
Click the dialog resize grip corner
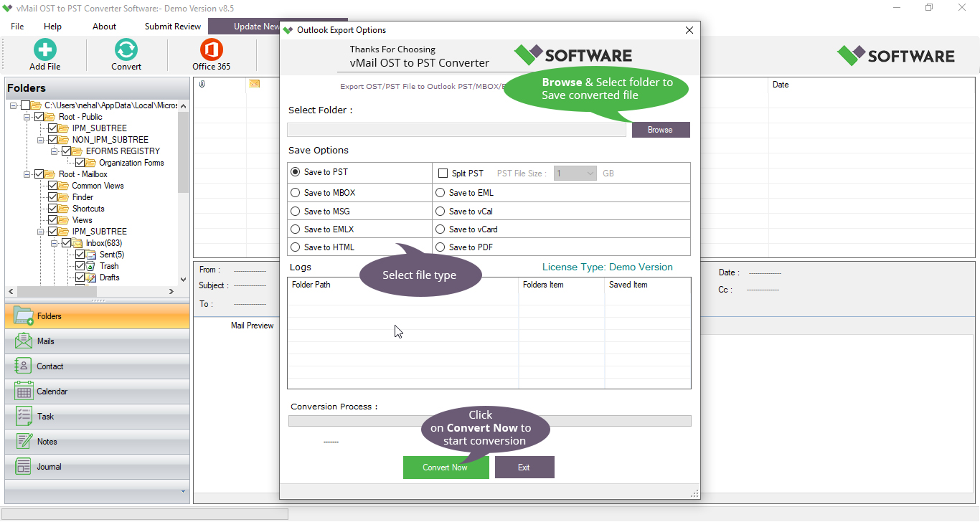[694, 494]
